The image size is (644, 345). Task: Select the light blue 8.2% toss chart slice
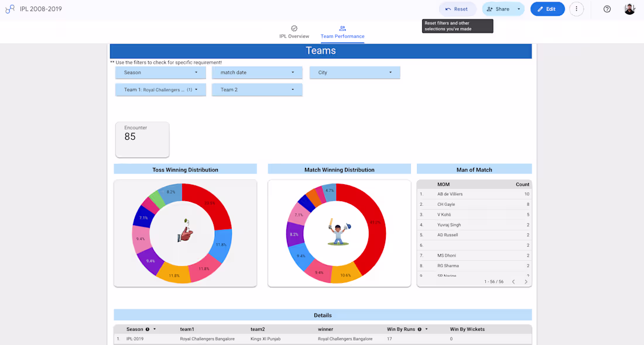coord(172,193)
